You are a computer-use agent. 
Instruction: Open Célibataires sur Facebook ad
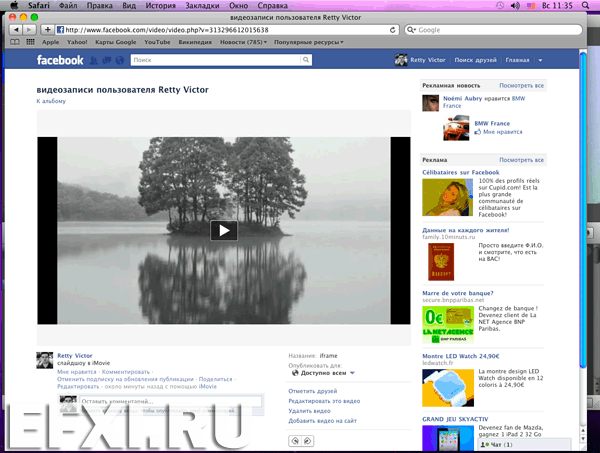[461, 173]
